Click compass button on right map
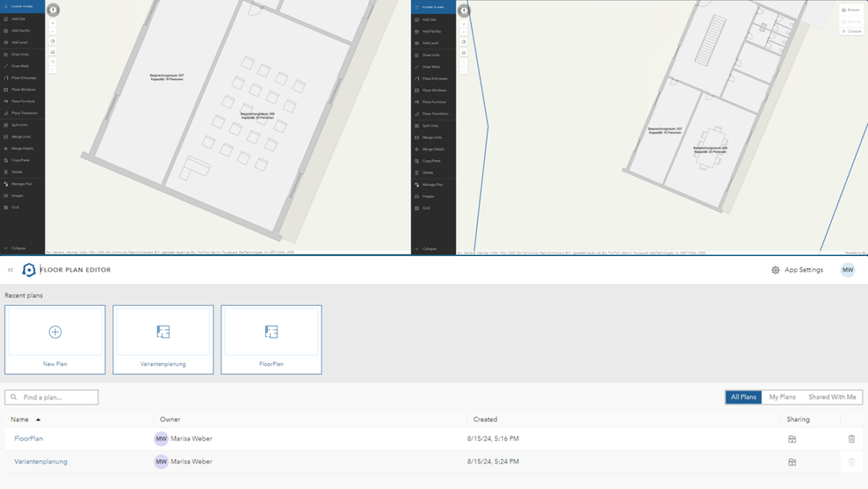 [x=464, y=10]
